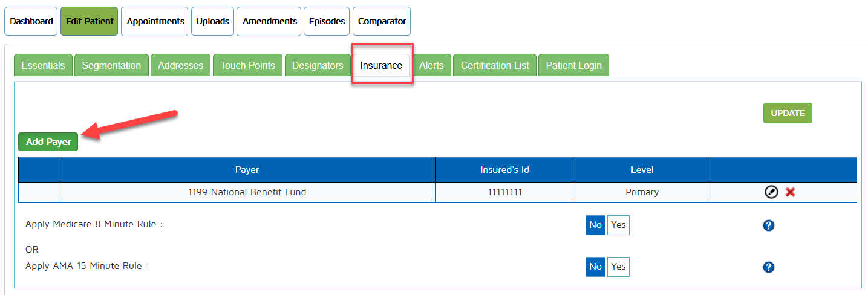868x295 pixels.
Task: Open help for Medicare 8 Minute Rule
Action: click(x=769, y=225)
